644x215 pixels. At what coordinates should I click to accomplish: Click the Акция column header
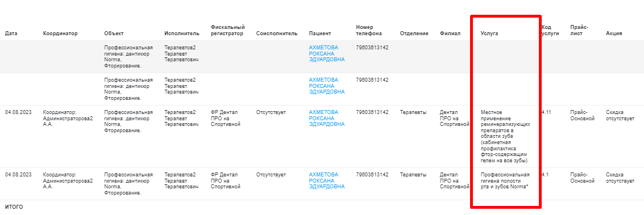[614, 33]
